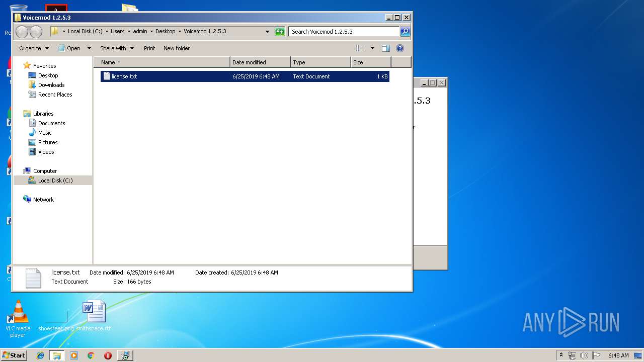
Task: Select shoesfeet.png desktop file
Action: [x=56, y=319]
